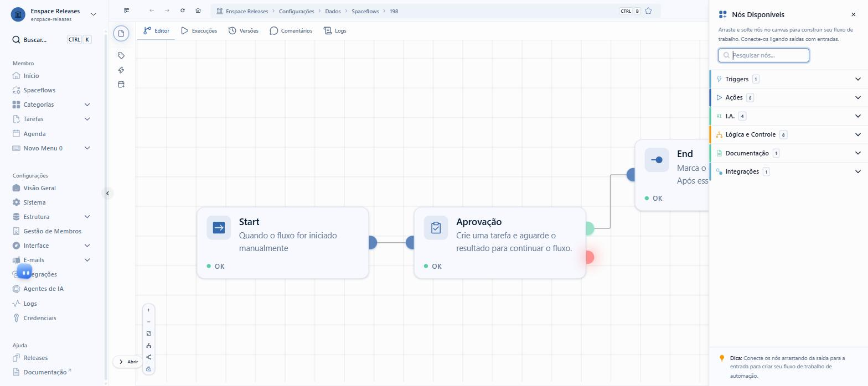Zoom in on the canvas with plus
868x386 pixels.
point(148,310)
